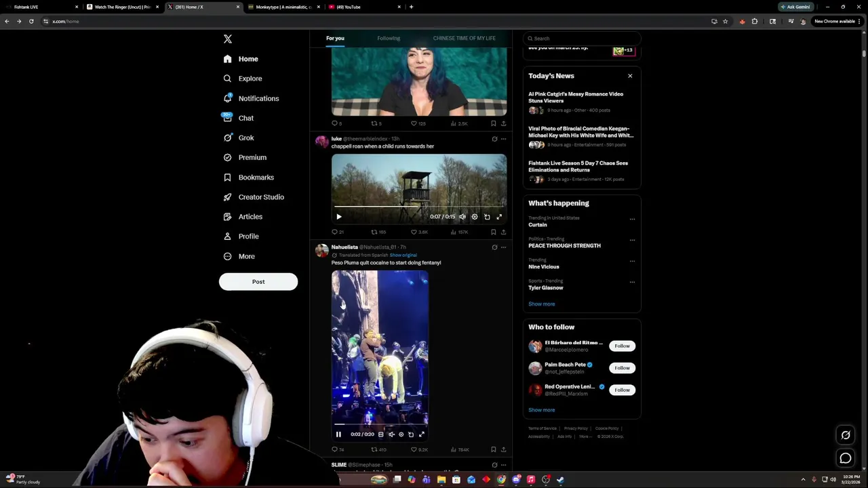Like Nahuelista's post with 9.2K likes
The image size is (868, 488).
click(x=419, y=449)
